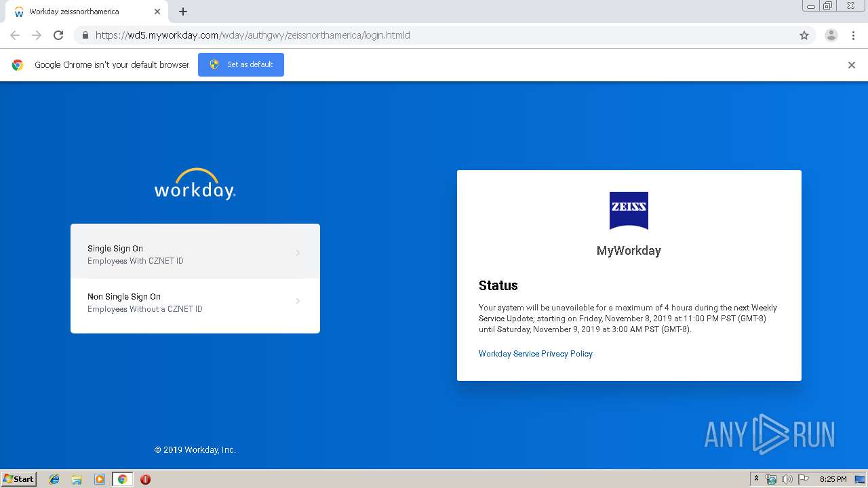The image size is (868, 488).
Task: Click the red stop-sign taskbar icon
Action: pyautogui.click(x=145, y=479)
